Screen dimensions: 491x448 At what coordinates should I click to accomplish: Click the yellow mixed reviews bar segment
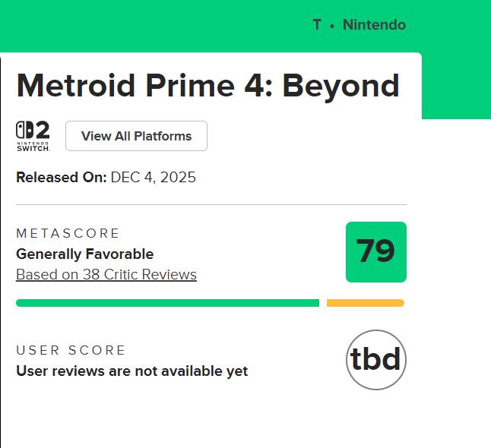366,303
